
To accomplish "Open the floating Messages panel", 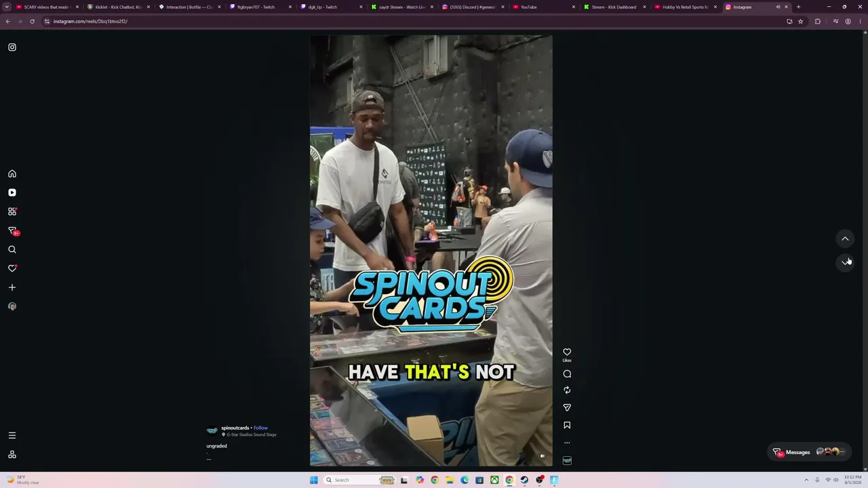I will [811, 452].
